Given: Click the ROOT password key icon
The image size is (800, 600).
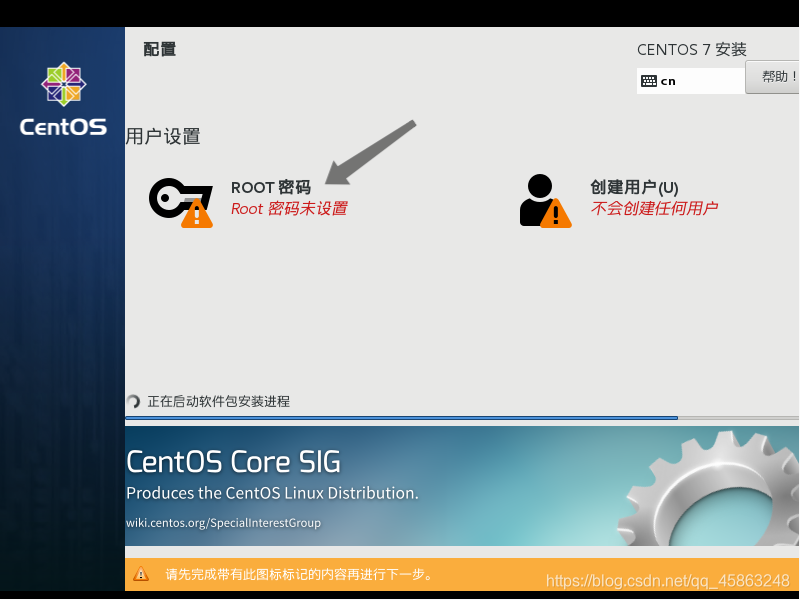Looking at the screenshot, I should 181,202.
